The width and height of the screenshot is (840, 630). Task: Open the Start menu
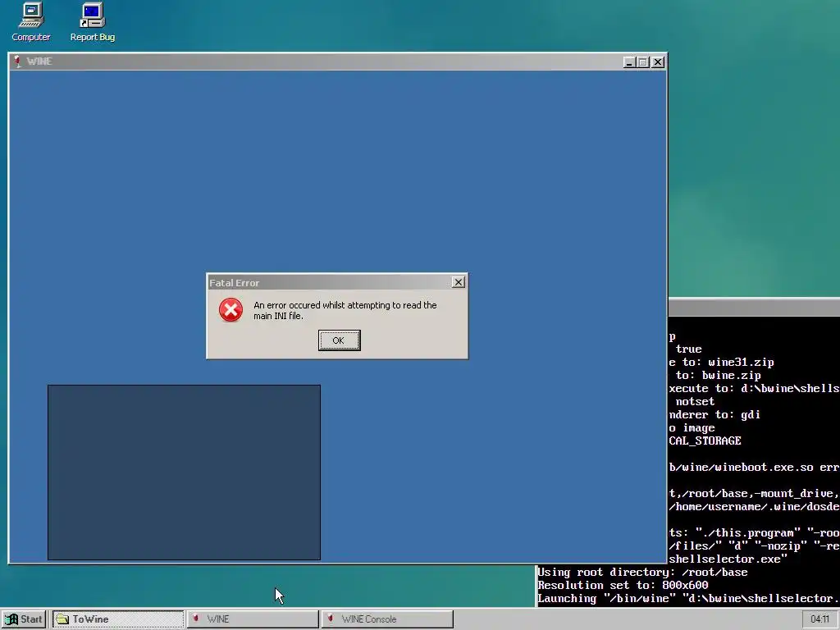(x=24, y=619)
